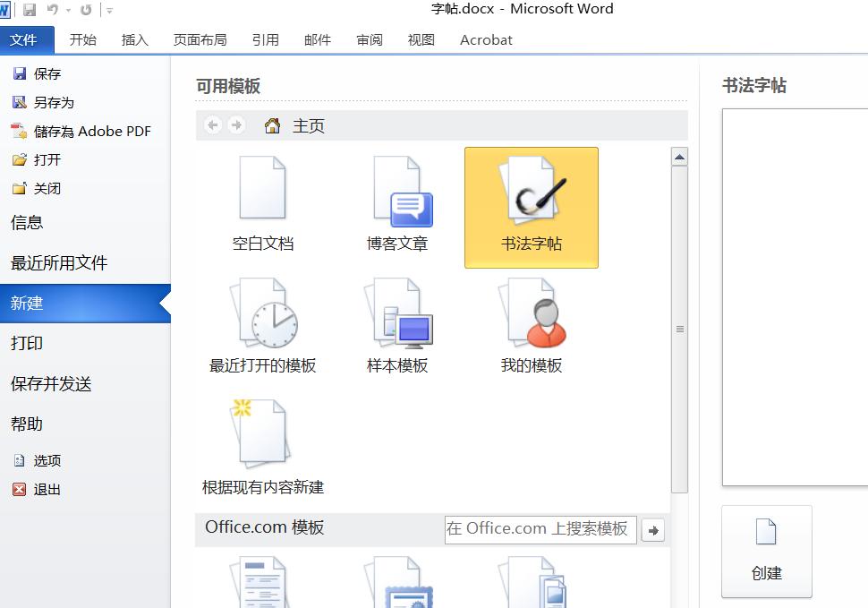868x608 pixels.
Task: Click the Save icon in Quick Access Toolbar
Action: [x=30, y=8]
